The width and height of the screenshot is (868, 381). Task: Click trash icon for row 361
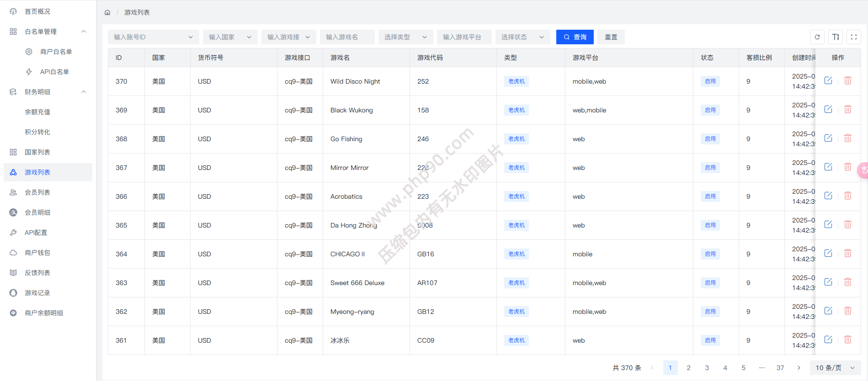[847, 340]
